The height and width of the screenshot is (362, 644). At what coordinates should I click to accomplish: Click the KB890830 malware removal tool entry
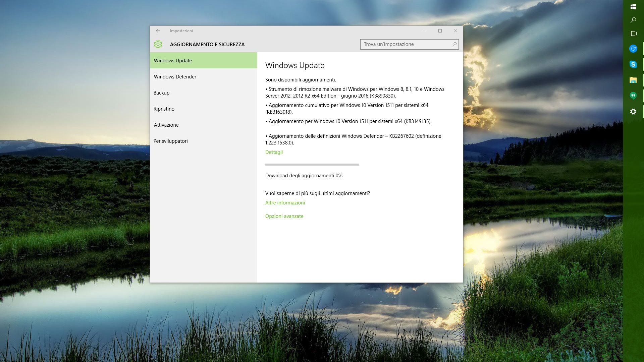coord(355,93)
